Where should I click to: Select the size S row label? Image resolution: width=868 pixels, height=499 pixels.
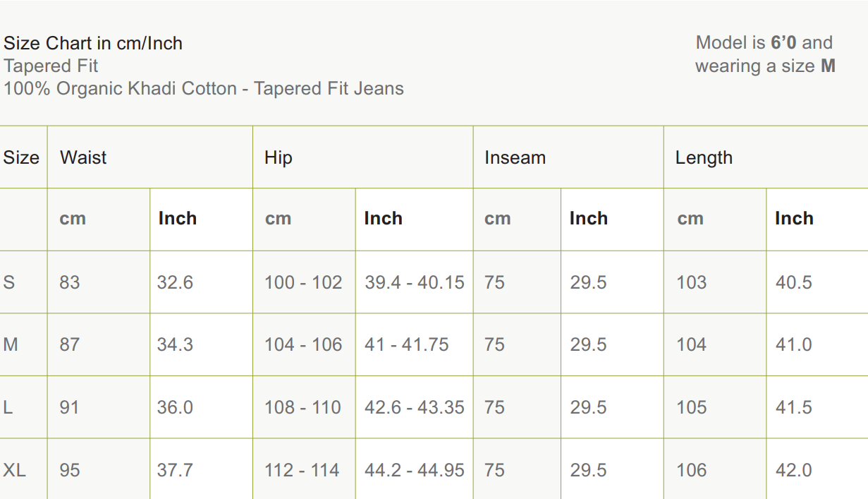tap(9, 282)
